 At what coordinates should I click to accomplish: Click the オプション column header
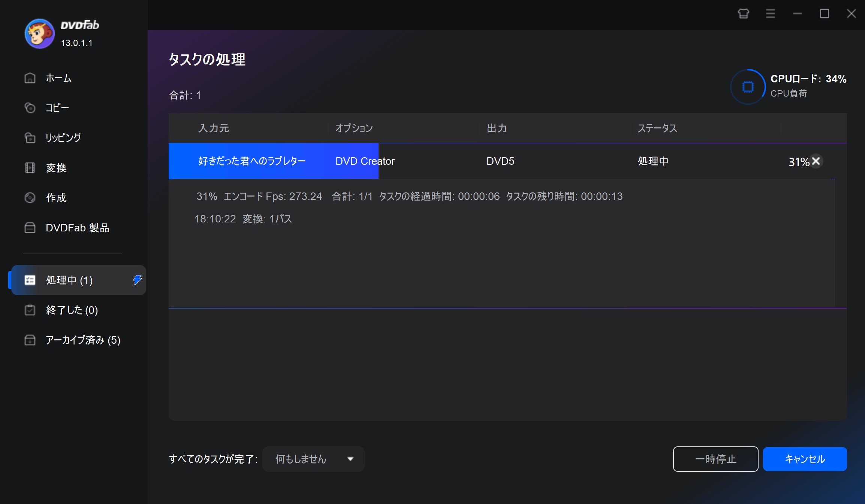354,128
